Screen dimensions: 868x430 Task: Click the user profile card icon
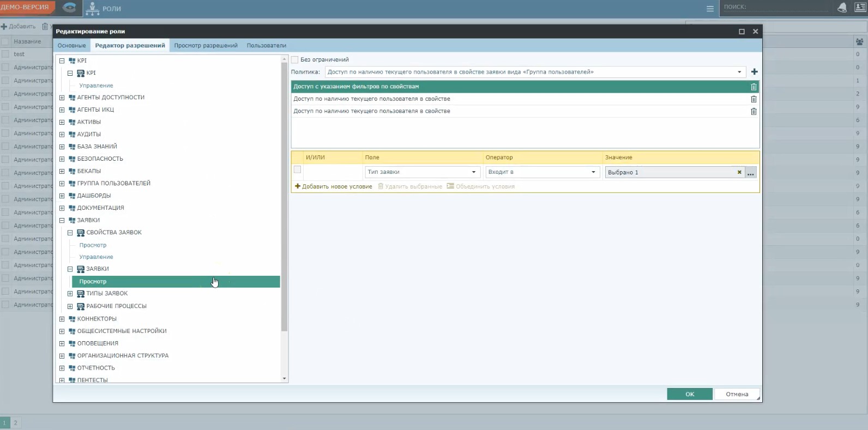[x=860, y=8]
